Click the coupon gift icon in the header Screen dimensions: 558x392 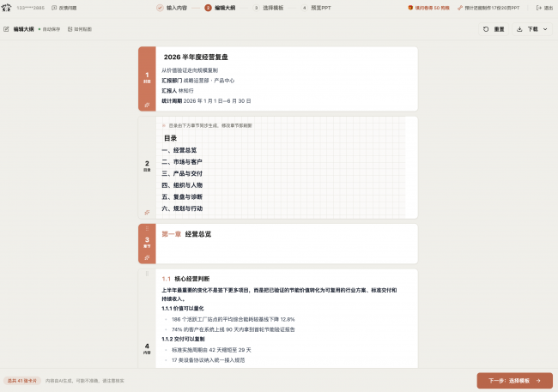click(x=410, y=8)
